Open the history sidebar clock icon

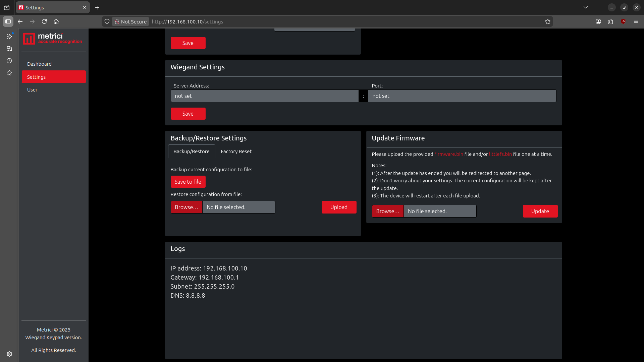(9, 61)
